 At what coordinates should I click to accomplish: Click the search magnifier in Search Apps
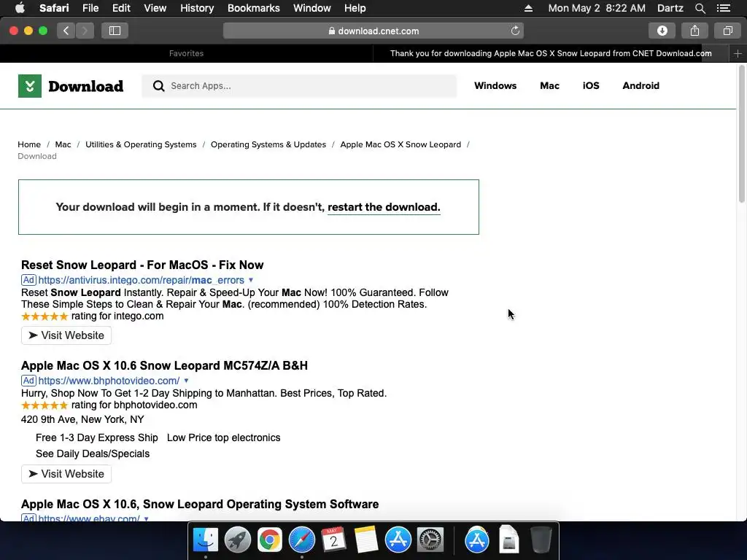tap(158, 86)
